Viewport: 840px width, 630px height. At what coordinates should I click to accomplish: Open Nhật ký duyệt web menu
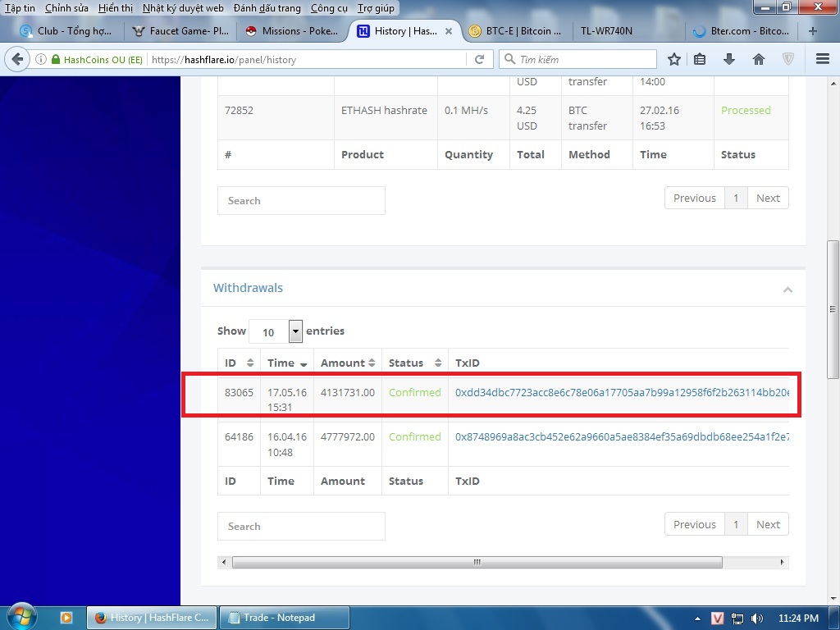click(x=183, y=8)
